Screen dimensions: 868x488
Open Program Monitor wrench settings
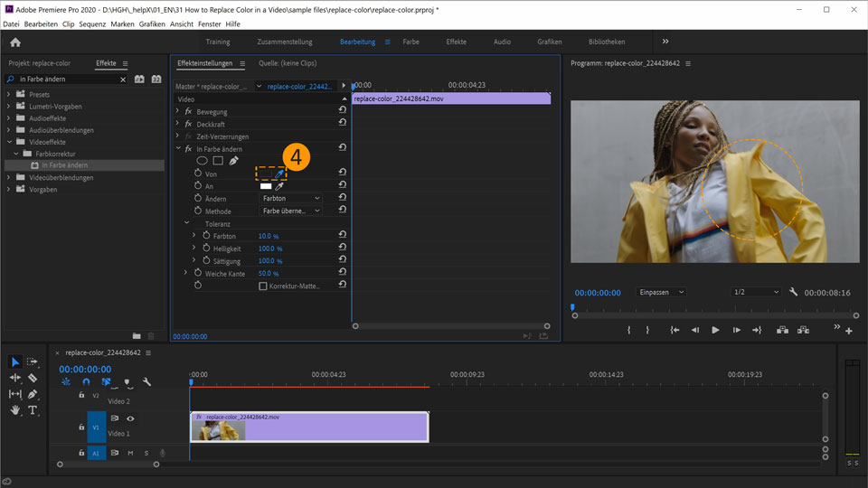(x=793, y=293)
